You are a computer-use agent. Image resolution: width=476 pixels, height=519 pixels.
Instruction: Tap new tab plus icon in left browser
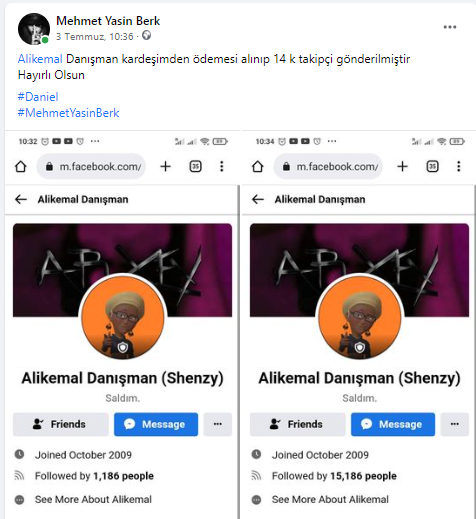coord(166,166)
